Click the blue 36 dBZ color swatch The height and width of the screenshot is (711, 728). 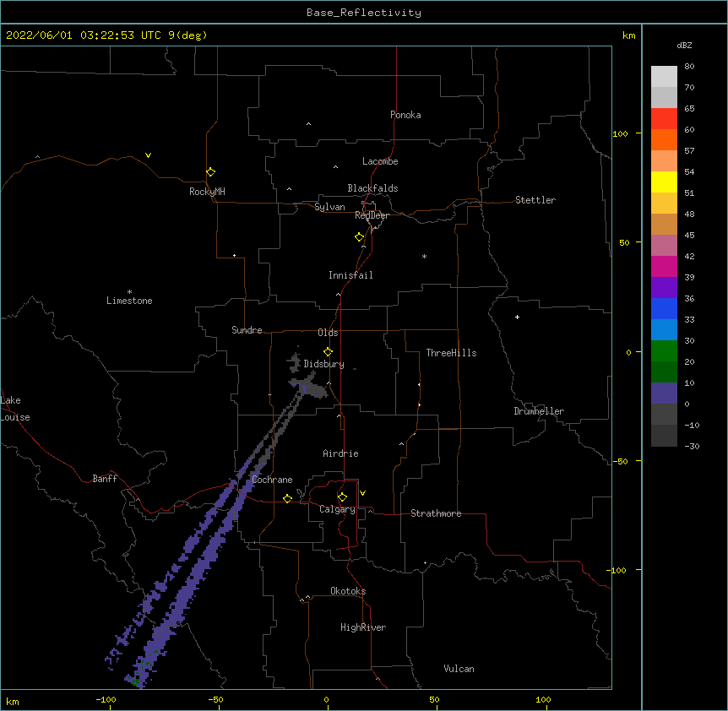pyautogui.click(x=664, y=308)
